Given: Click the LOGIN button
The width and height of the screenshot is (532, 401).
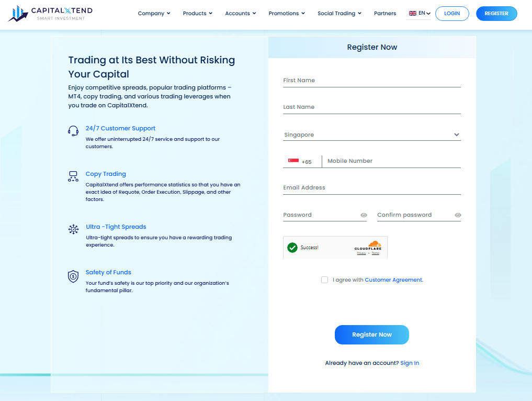Looking at the screenshot, I should coord(452,14).
